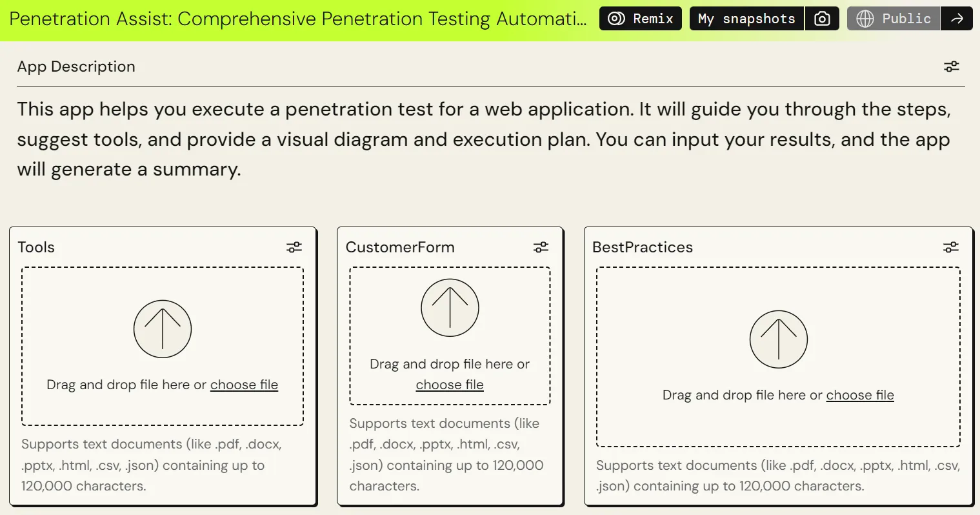This screenshot has width=980, height=515.
Task: Toggle the Public visibility setting
Action: 894,19
